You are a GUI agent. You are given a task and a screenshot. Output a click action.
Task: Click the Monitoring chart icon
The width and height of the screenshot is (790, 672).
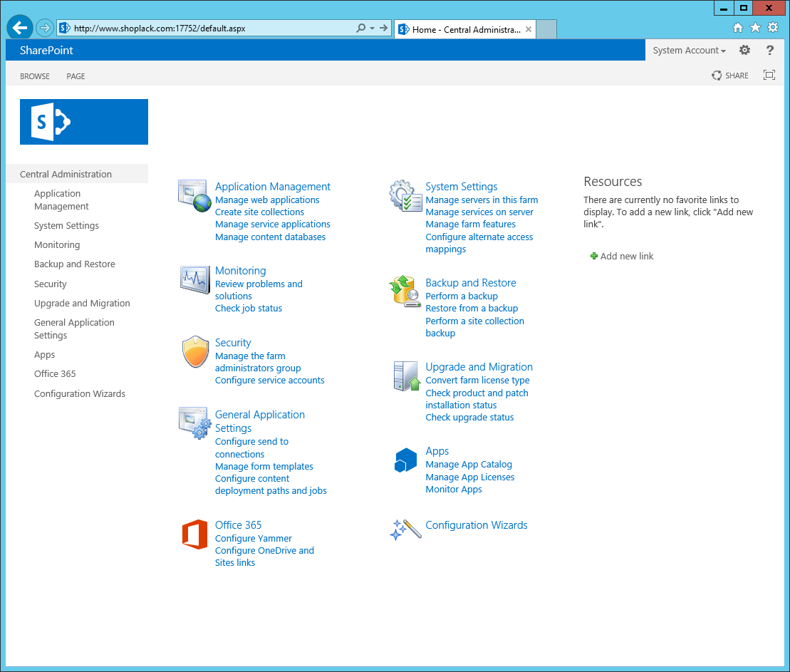pyautogui.click(x=194, y=280)
